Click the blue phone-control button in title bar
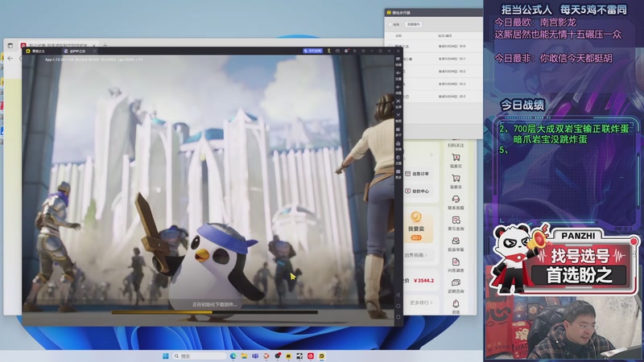 312,51
